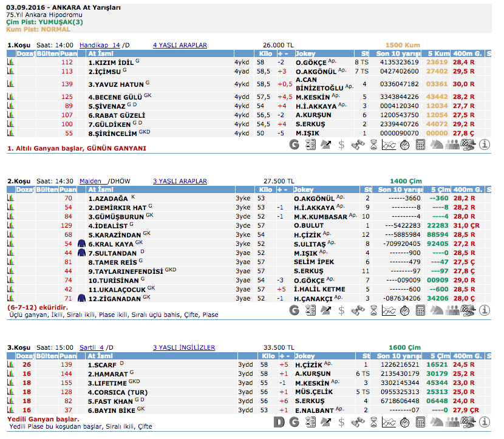Open line graph icon in race 2 toolbar
This screenshot has height=439, width=504.
(389, 310)
